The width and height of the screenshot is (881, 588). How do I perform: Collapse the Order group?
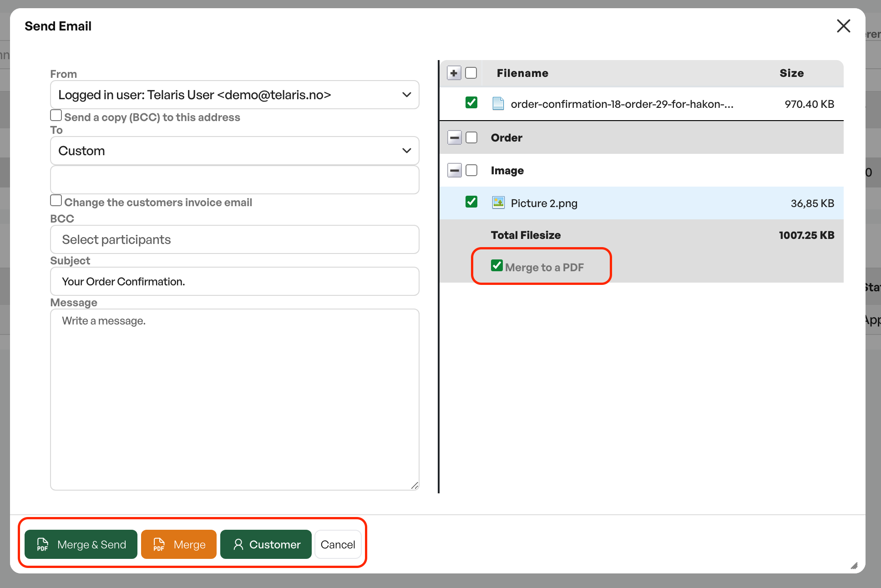(454, 137)
